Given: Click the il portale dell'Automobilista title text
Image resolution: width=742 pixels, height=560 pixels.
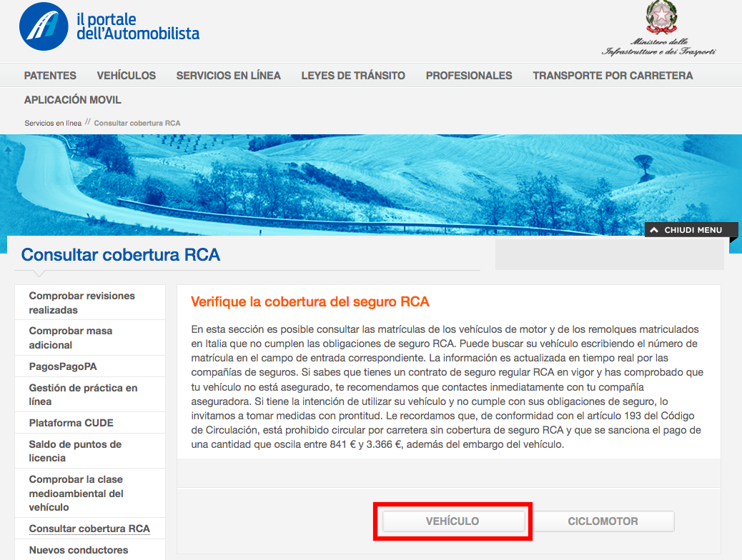Looking at the screenshot, I should (138, 26).
